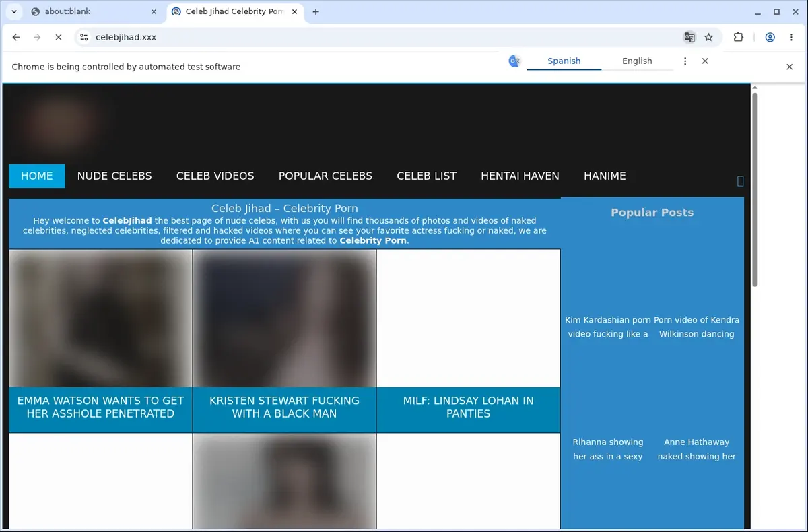
Task: Open a new tab with plus button
Action: pyautogui.click(x=316, y=11)
